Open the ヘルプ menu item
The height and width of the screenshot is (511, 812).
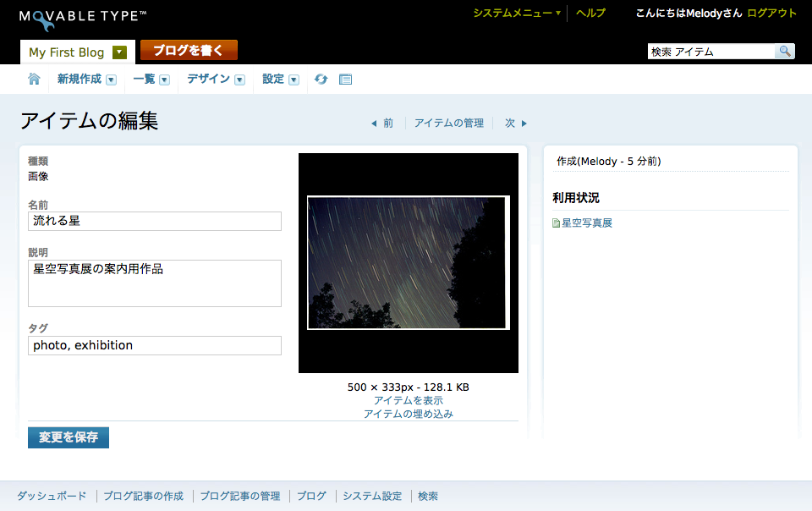coord(591,13)
